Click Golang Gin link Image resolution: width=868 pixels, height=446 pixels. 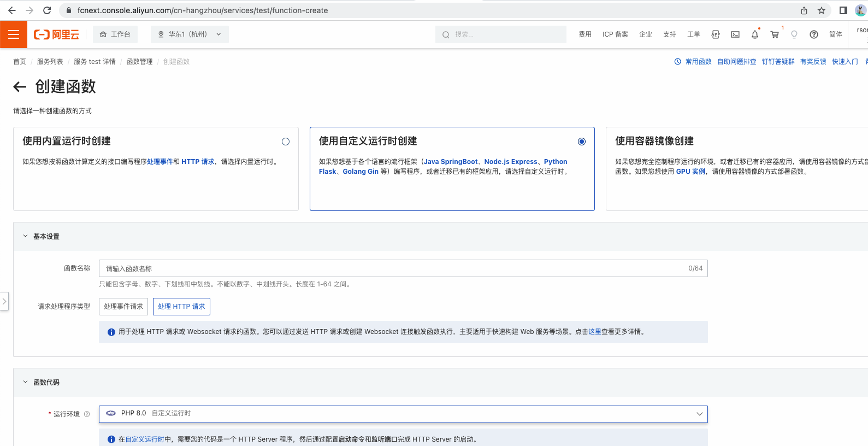coord(361,172)
